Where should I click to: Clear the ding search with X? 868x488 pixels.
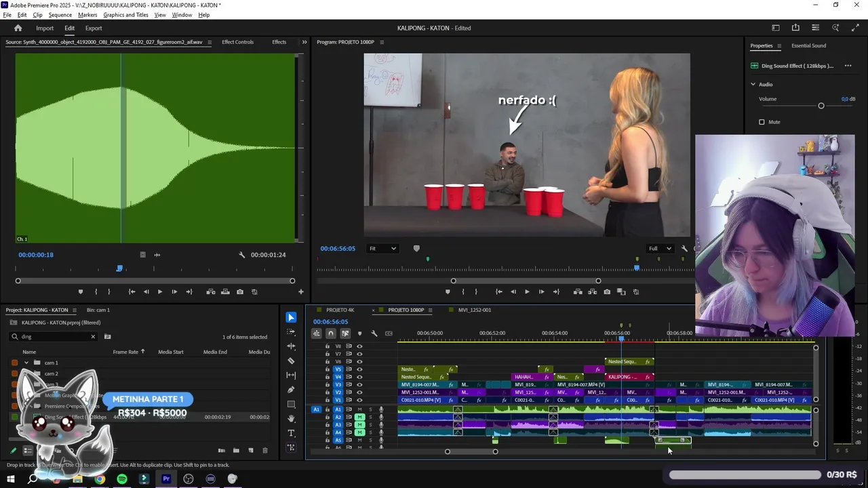pos(93,336)
